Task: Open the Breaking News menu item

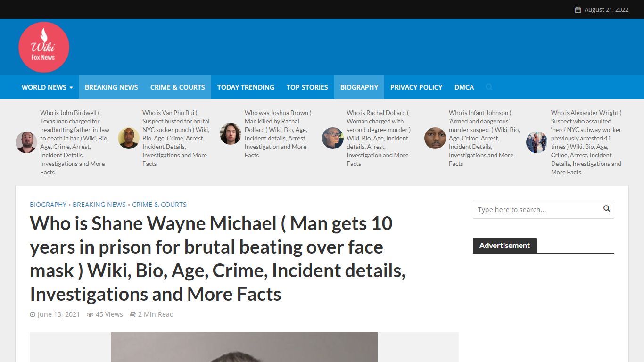Action: [x=111, y=87]
